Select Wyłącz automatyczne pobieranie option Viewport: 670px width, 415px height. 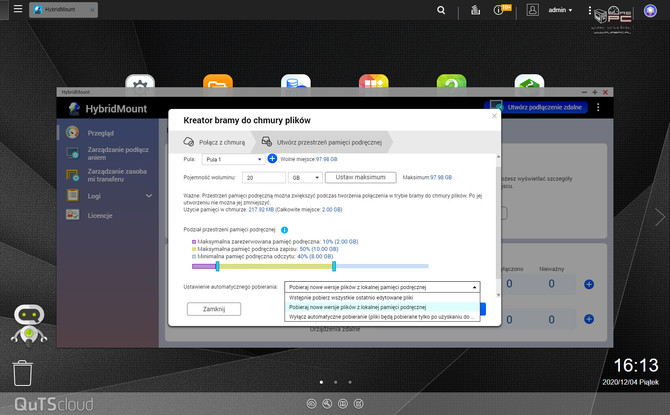click(382, 317)
